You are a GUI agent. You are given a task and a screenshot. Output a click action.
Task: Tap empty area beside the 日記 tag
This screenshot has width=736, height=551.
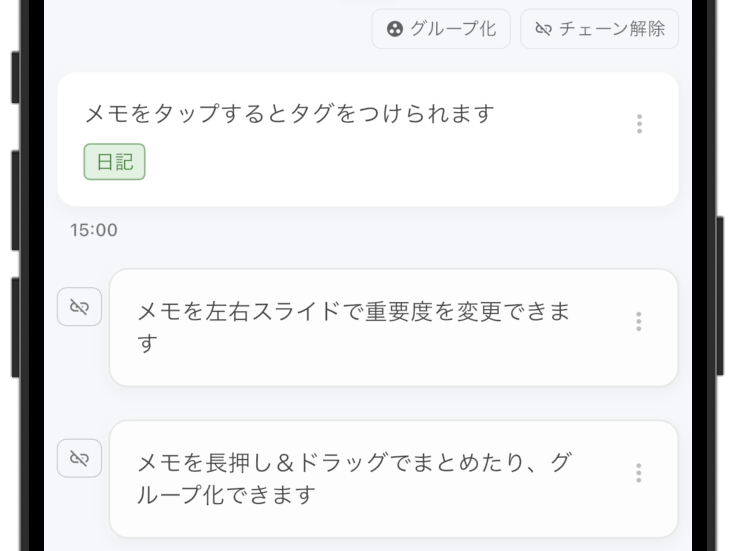click(376, 162)
